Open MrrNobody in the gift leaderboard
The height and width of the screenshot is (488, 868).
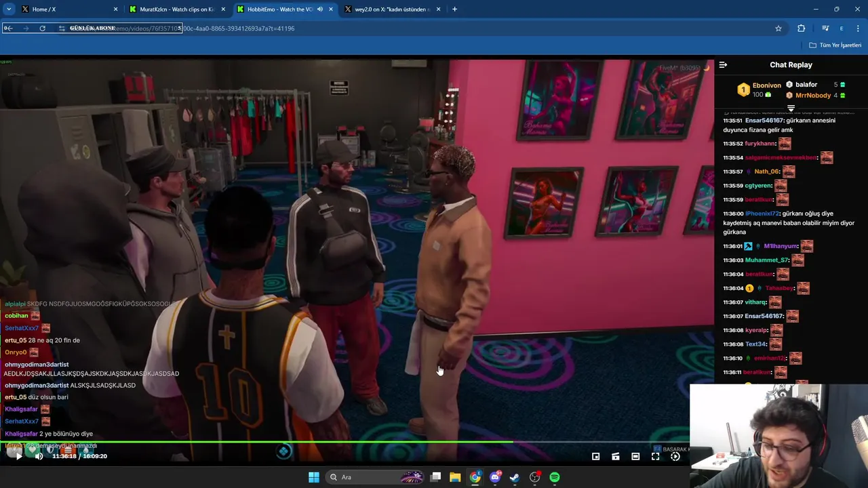[x=813, y=96]
